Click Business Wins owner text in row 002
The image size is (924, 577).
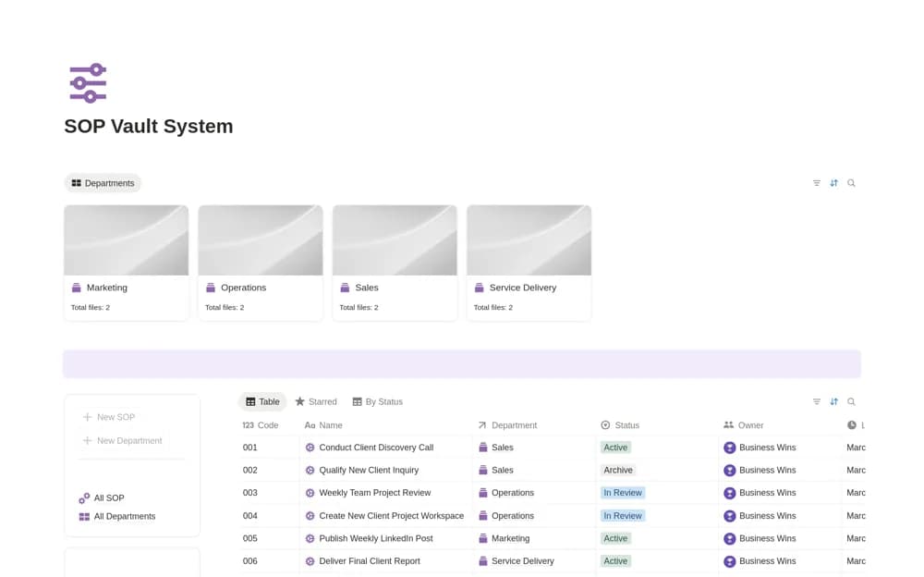point(767,471)
